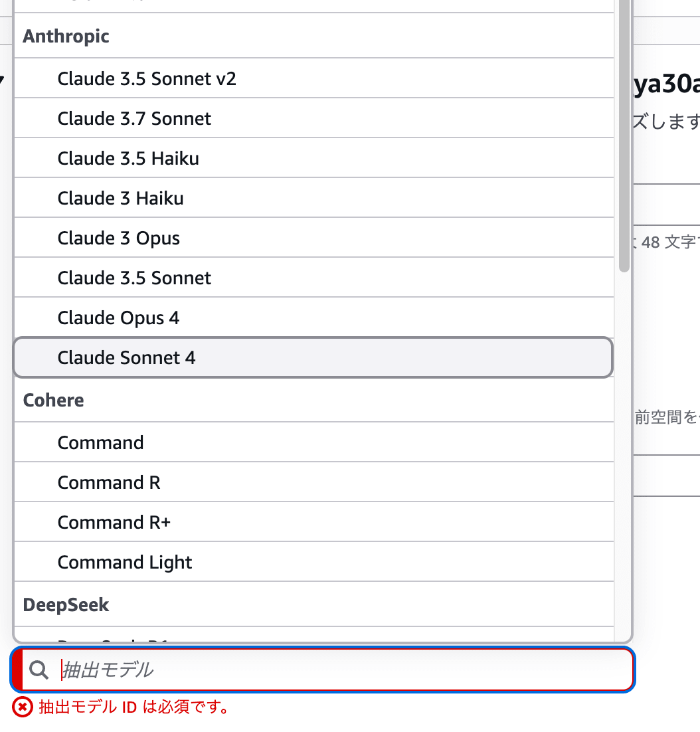Choose Claude 3 Opus model
The height and width of the screenshot is (732, 700).
pos(118,238)
